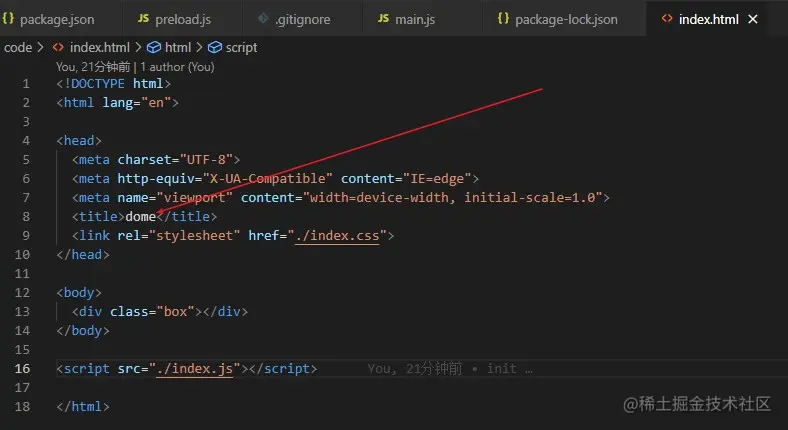Click the braces icon on package-lock.json tab
The image size is (788, 430).
pos(503,18)
